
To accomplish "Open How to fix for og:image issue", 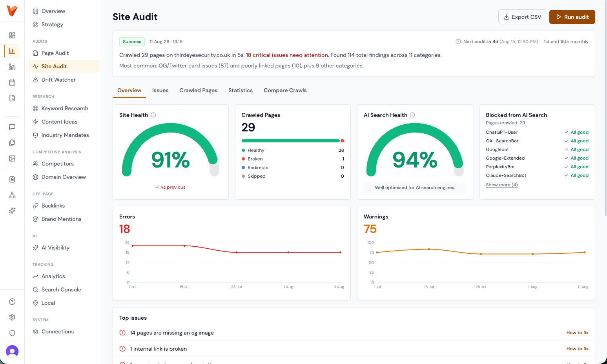I will [x=578, y=333].
